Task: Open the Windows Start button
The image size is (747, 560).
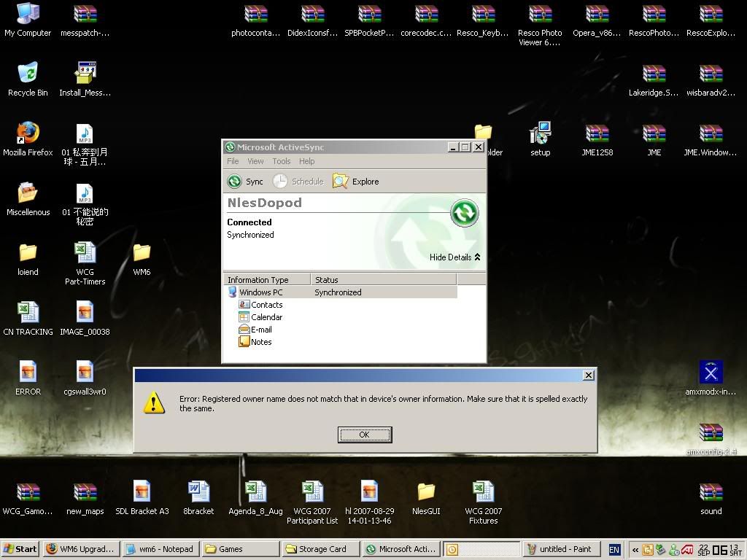Action: (20, 549)
